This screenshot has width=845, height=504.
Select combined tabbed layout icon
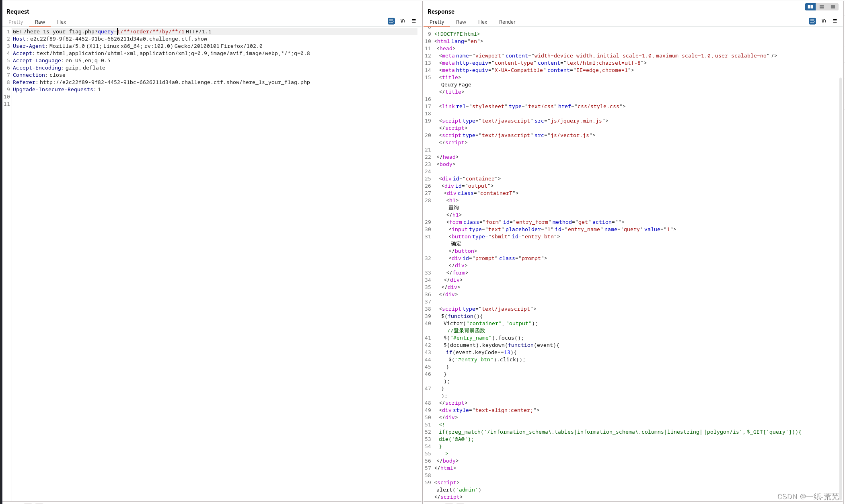(833, 7)
